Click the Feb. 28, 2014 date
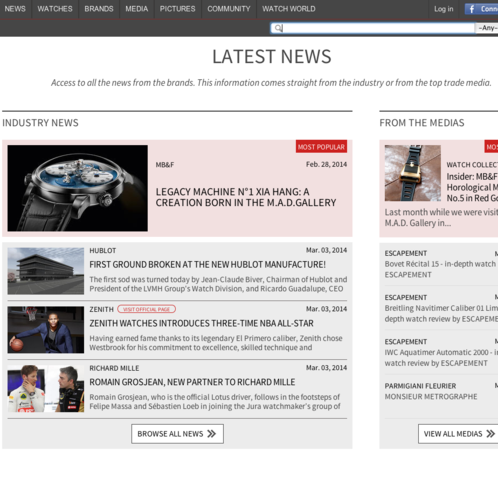This screenshot has width=498, height=478. [326, 164]
